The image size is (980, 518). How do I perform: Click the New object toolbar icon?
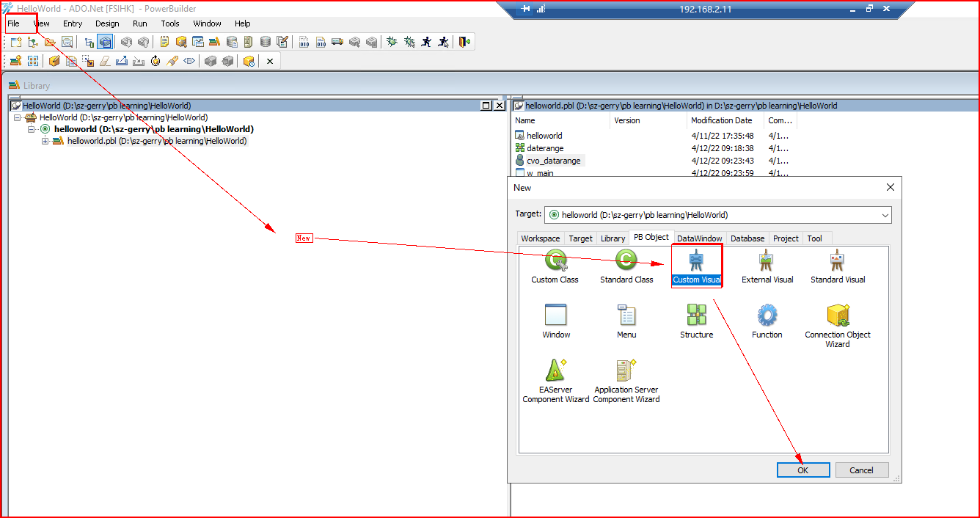click(15, 42)
